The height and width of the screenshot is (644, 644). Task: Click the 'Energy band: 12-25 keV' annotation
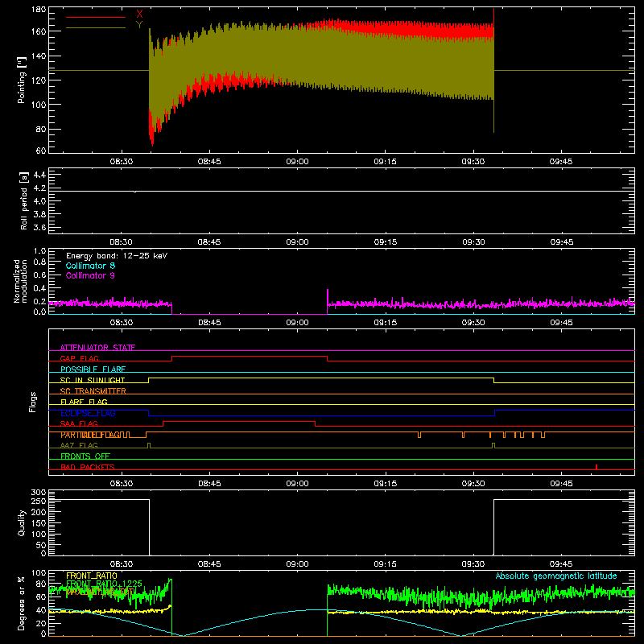(x=117, y=256)
